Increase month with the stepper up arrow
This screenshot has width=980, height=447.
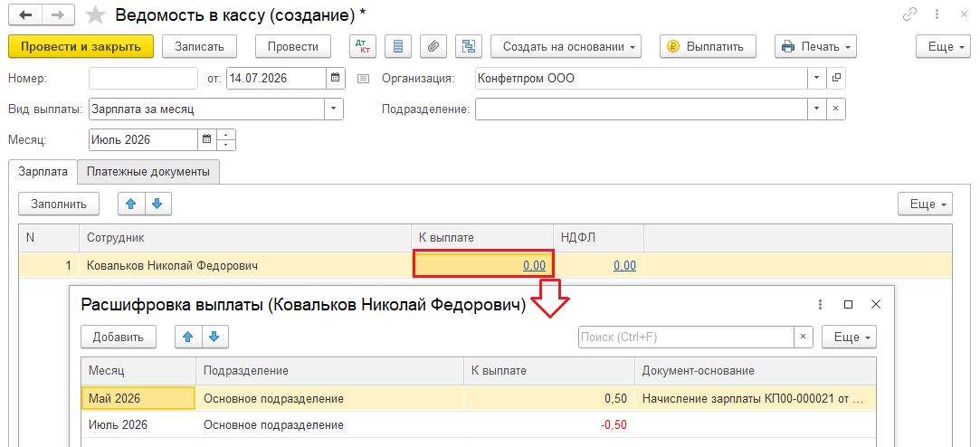225,135
